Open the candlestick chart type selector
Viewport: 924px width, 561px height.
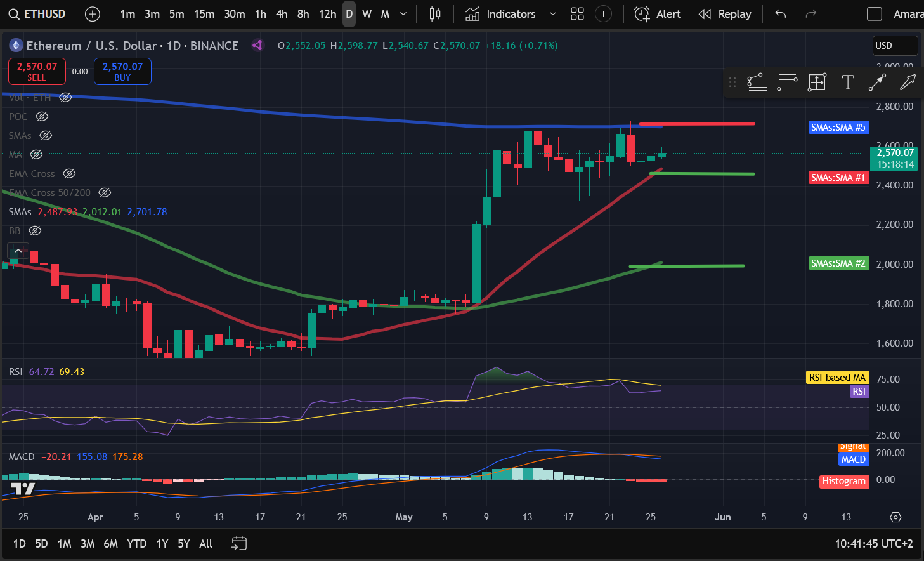[435, 14]
